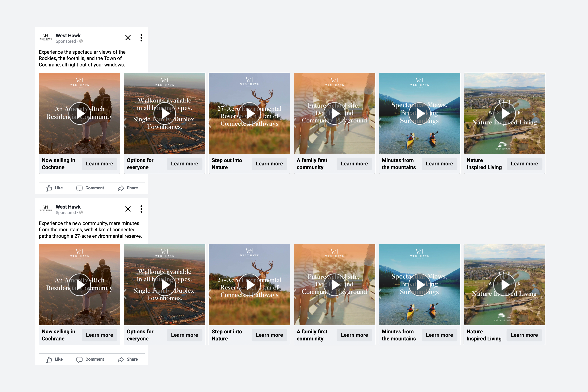Viewport: 588px width, 392px height.
Task: Open three-dot options menu on bottom ad
Action: click(x=141, y=209)
